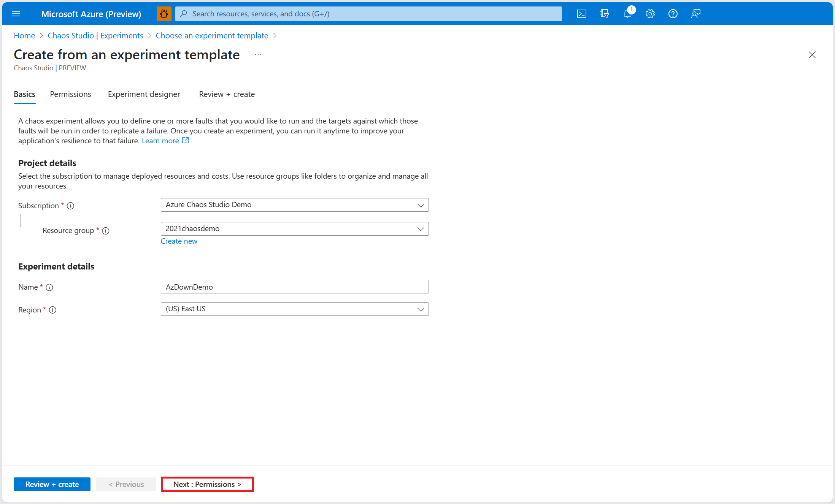This screenshot has height=504, width=835.
Task: Send feedback using the feedback icon
Action: [696, 14]
